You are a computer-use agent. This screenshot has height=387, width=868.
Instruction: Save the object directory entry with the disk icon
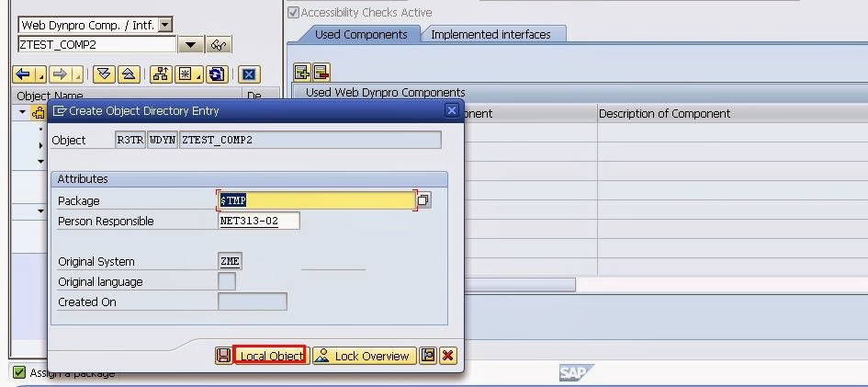tap(223, 356)
